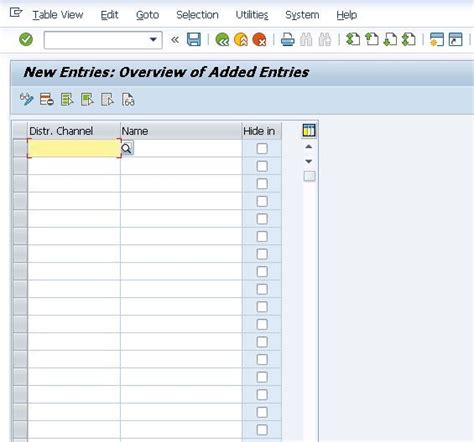Image resolution: width=474 pixels, height=442 pixels.
Task: Open table column configuration icon
Action: (x=309, y=130)
